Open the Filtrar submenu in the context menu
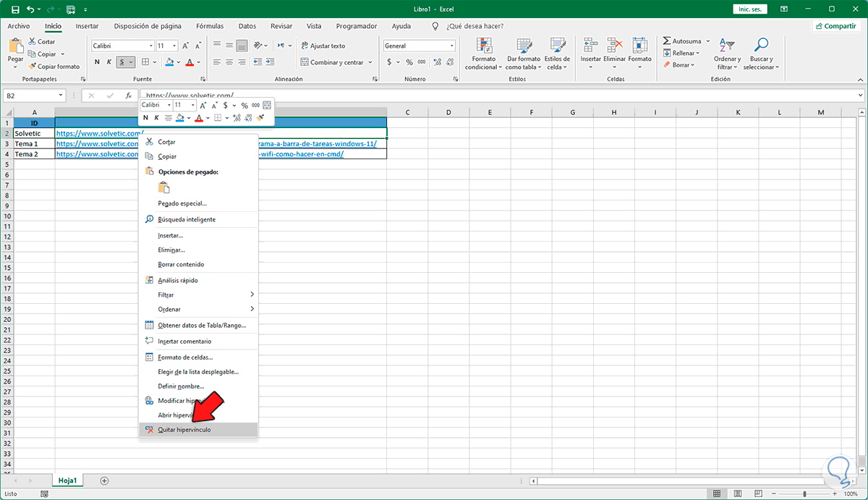The width and height of the screenshot is (868, 500). click(198, 295)
